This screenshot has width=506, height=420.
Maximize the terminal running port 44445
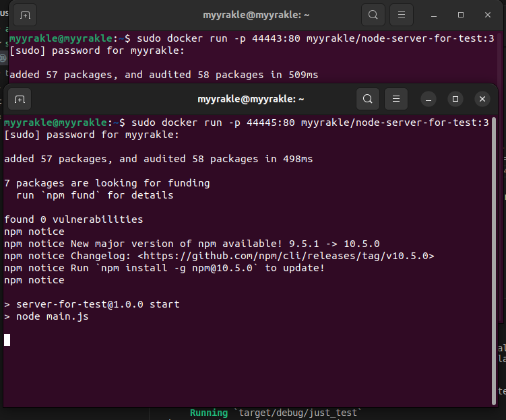[455, 99]
